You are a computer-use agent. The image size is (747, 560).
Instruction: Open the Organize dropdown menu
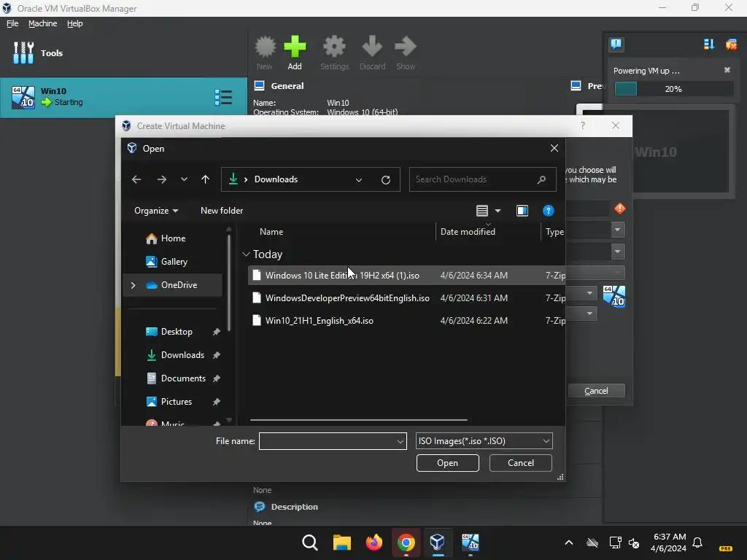[156, 211]
